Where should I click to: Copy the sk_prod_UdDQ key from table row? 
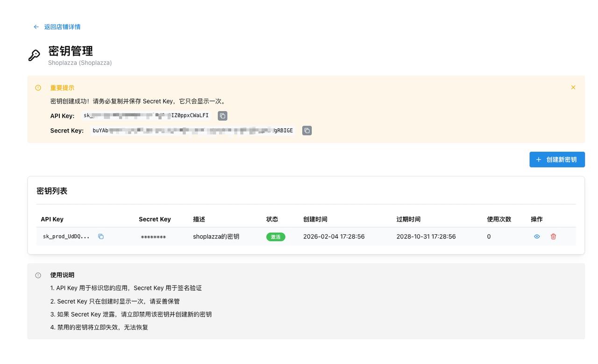[101, 237]
